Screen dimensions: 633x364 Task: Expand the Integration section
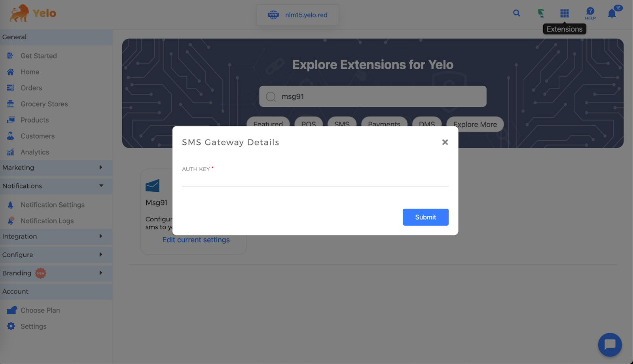point(56,236)
